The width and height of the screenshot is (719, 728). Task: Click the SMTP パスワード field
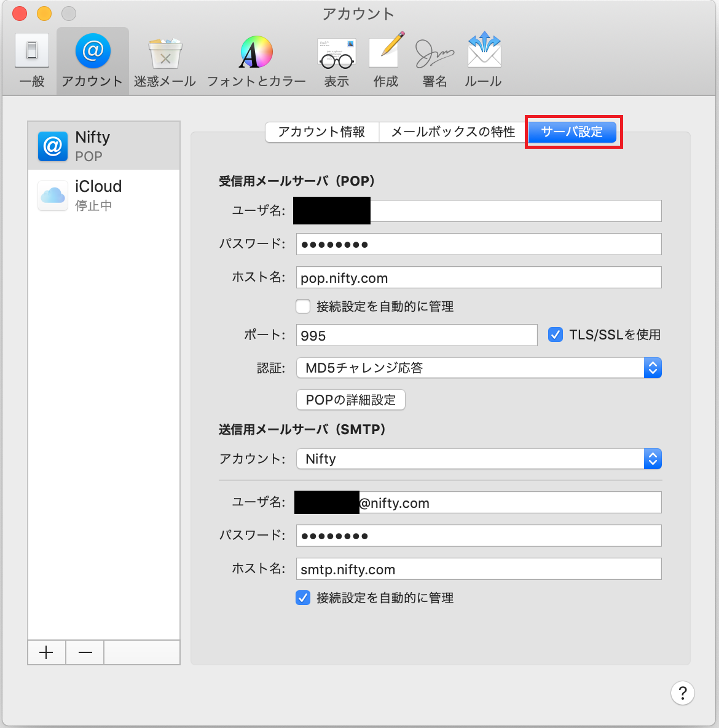(x=479, y=536)
